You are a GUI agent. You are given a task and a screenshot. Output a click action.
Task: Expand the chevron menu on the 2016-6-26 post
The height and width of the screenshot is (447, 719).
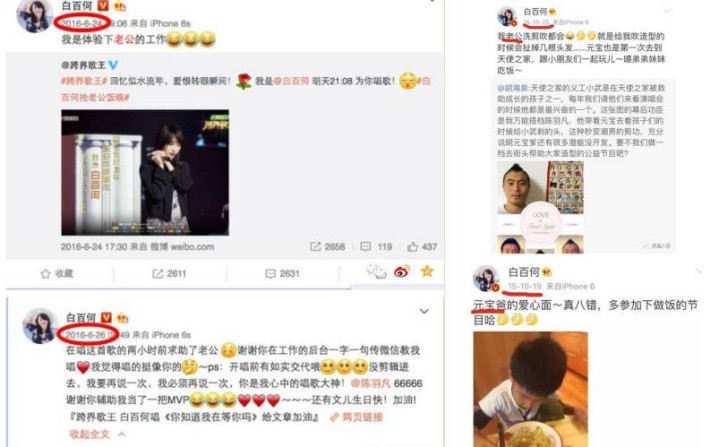tap(424, 311)
